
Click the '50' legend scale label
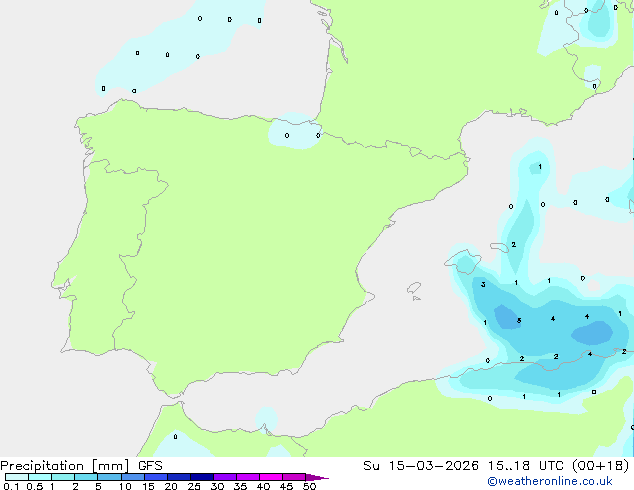[309, 486]
